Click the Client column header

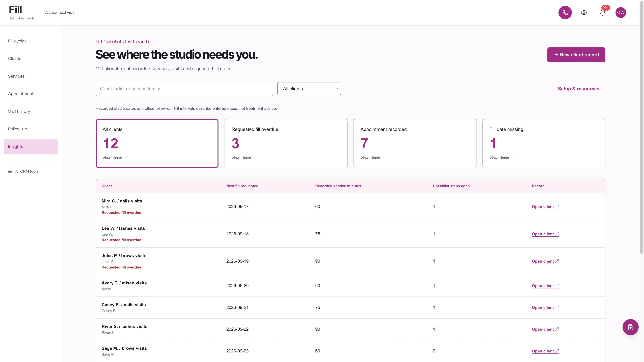click(x=106, y=186)
